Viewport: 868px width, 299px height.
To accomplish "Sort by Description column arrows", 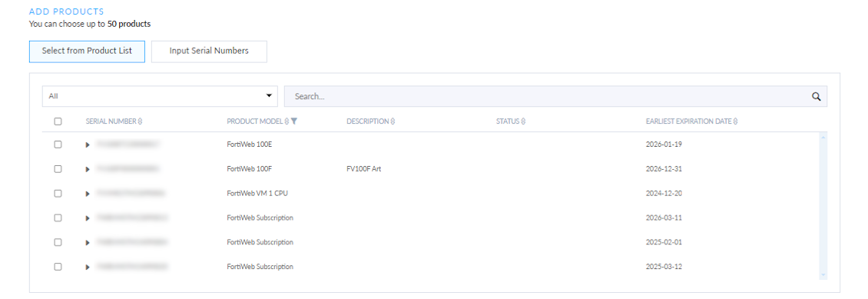I will tap(393, 121).
